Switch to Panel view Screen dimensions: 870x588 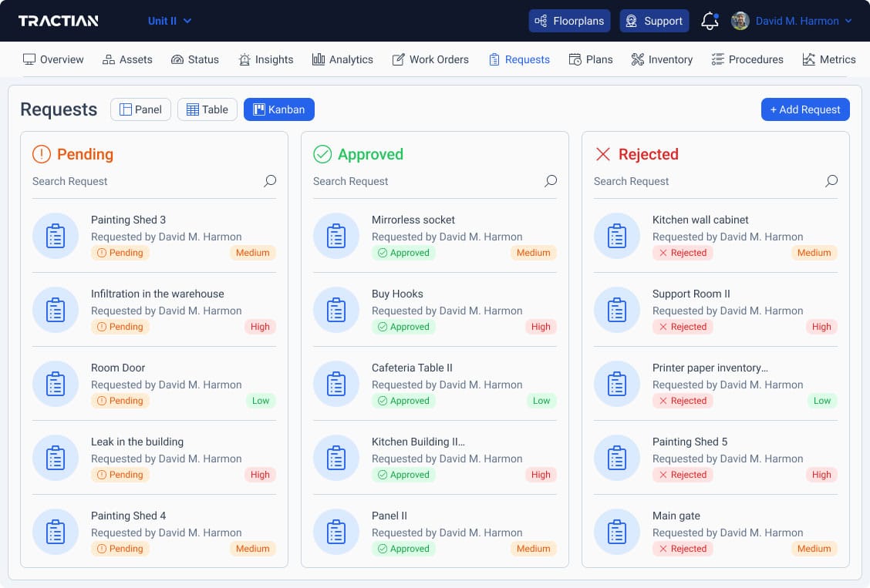[x=140, y=109]
